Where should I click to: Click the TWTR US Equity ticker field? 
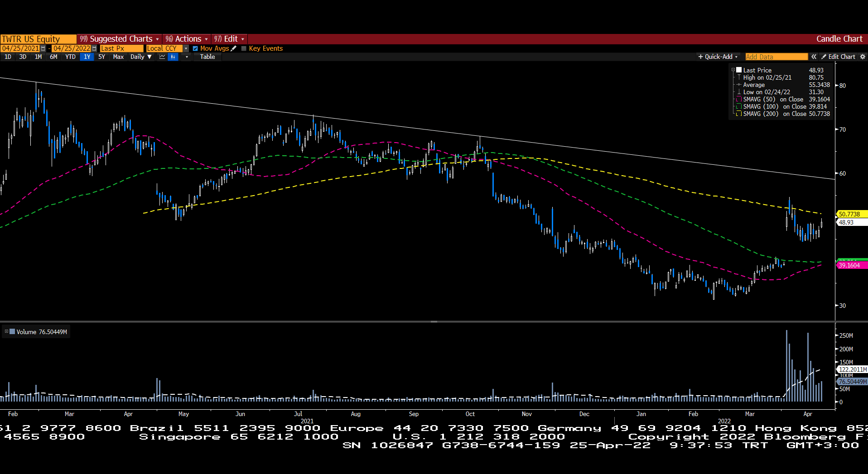click(39, 39)
